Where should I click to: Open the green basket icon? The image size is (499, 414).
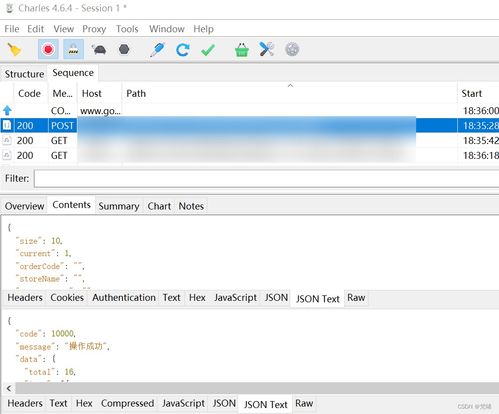tap(242, 50)
